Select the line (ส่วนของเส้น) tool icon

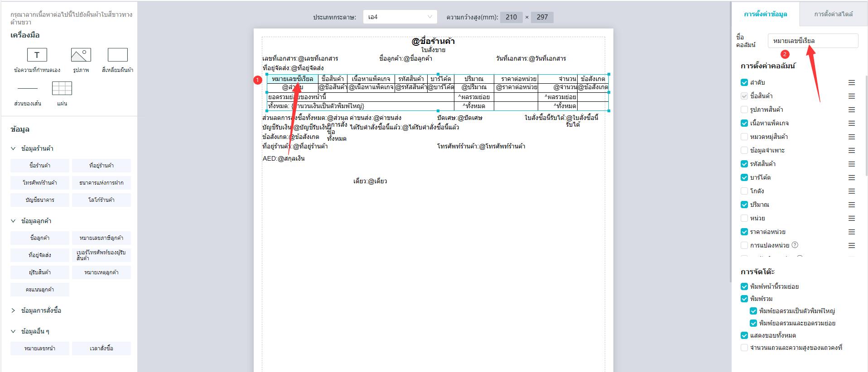[28, 88]
